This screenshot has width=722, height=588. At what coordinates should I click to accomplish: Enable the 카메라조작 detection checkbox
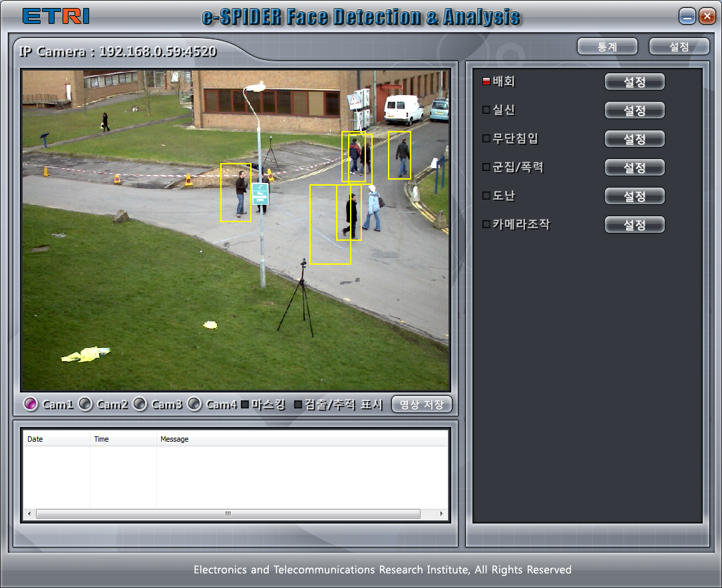pyautogui.click(x=486, y=225)
